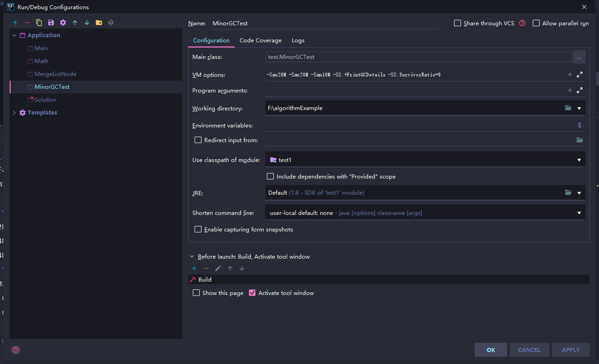Image resolution: width=599 pixels, height=364 pixels.
Task: Click the Main class text field
Action: (x=418, y=57)
